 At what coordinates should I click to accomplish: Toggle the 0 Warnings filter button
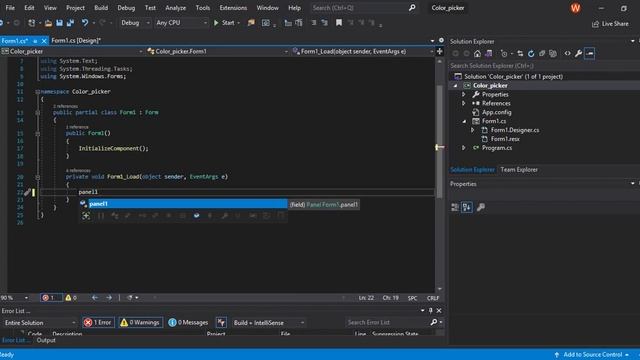(140, 322)
